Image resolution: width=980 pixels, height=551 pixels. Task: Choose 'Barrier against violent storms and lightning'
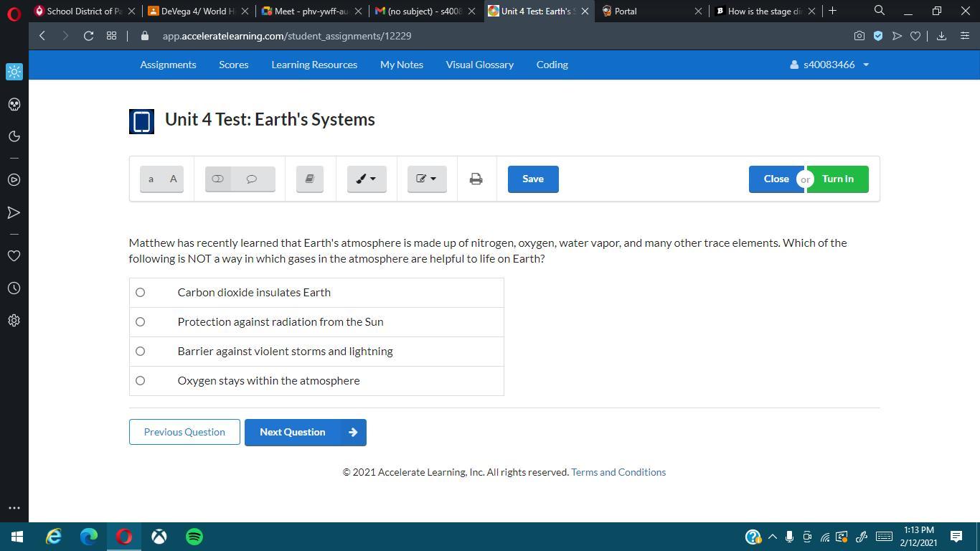click(x=140, y=351)
